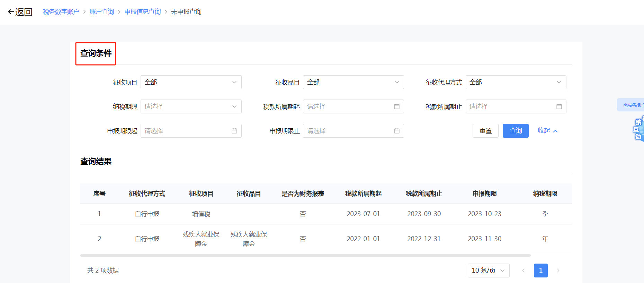Open the 纳税期限 dropdown
This screenshot has height=283, width=644.
point(191,106)
